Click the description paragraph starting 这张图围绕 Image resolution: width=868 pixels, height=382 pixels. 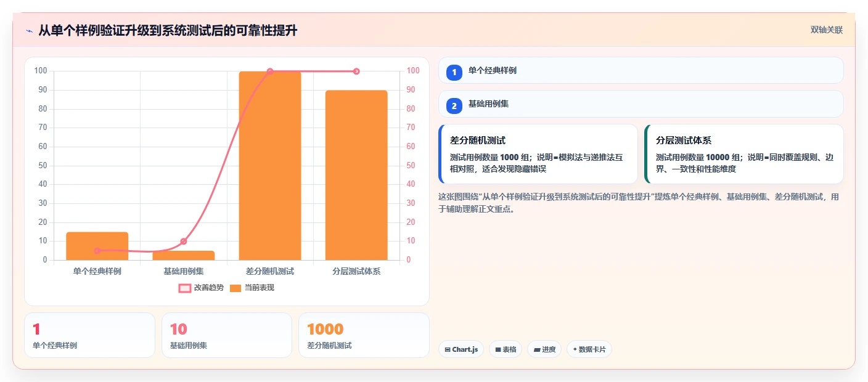[x=639, y=203]
